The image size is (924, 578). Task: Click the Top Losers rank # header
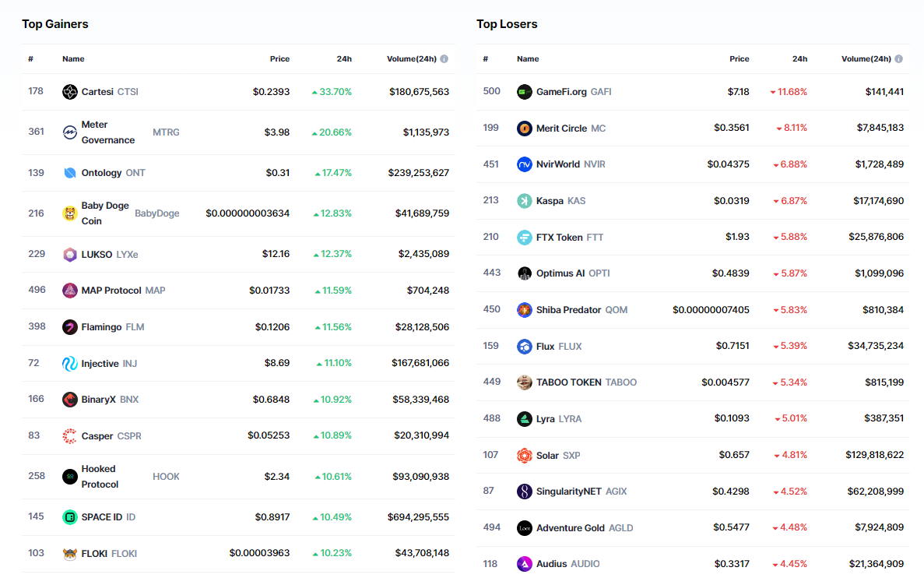click(x=486, y=59)
